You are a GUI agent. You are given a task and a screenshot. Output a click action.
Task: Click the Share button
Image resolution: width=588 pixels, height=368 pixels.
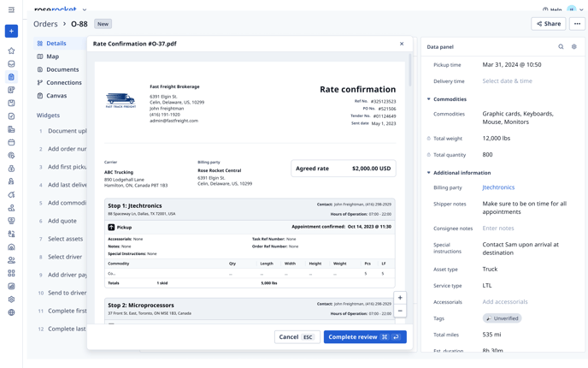[548, 24]
